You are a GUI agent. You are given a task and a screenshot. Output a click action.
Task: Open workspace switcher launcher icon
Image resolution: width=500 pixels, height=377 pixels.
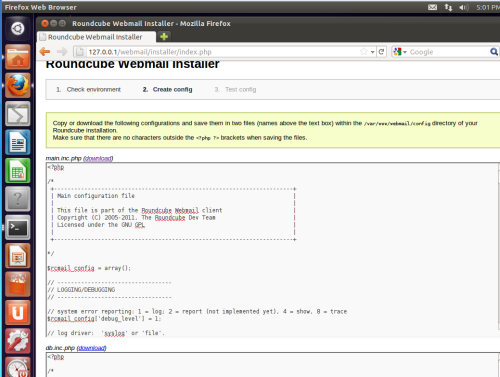(18, 114)
